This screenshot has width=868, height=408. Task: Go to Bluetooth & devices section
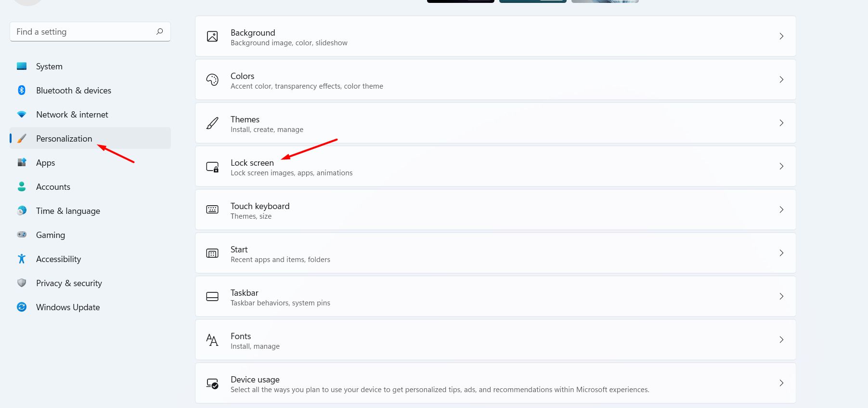click(x=73, y=91)
